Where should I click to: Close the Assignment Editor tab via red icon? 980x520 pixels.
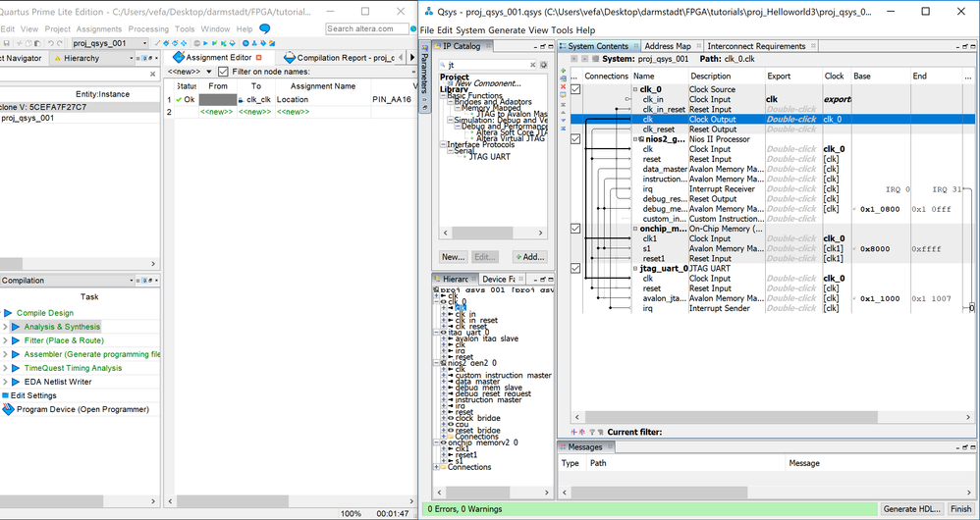[x=258, y=58]
